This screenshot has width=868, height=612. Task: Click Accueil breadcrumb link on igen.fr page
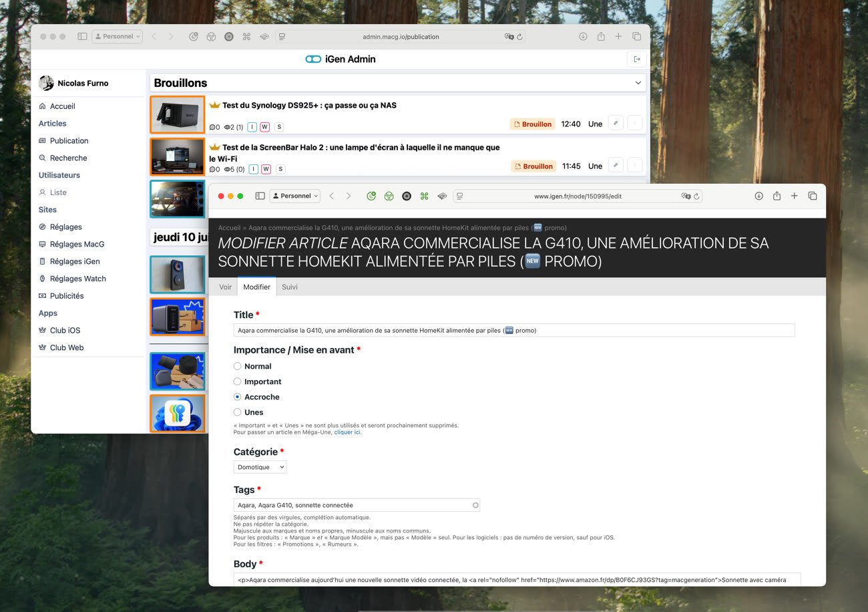coord(229,228)
